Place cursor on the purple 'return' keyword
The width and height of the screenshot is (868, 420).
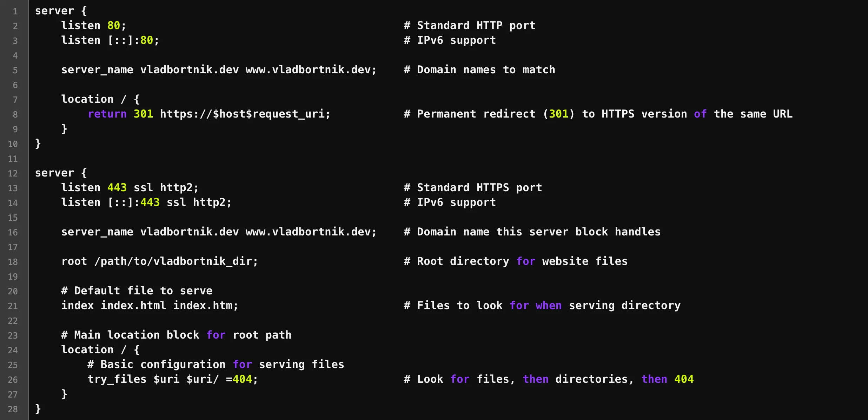pyautogui.click(x=107, y=114)
